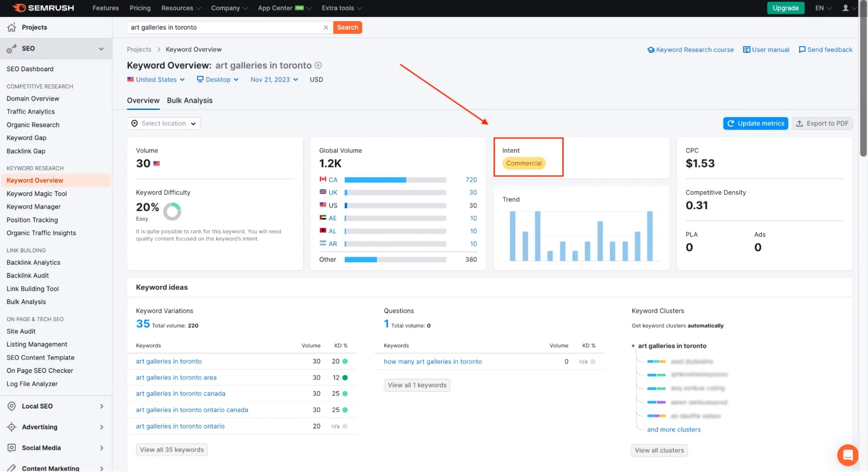Click the Projects breadcrumb link

click(139, 50)
